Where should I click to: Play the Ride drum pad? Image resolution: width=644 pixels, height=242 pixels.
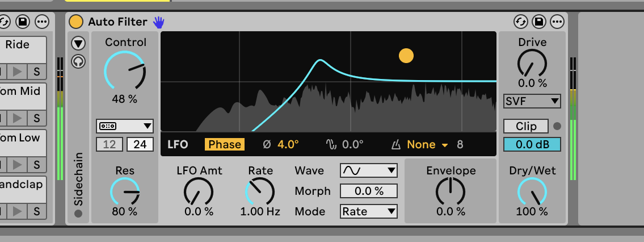coord(17,72)
